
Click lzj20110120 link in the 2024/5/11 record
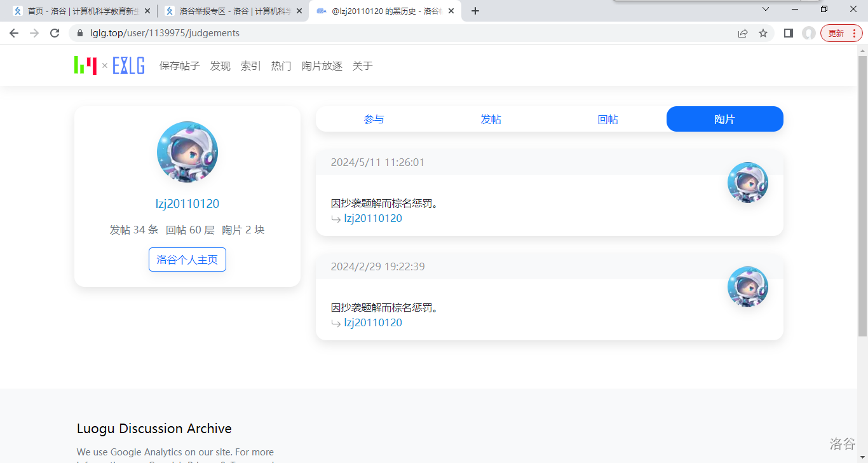click(373, 219)
